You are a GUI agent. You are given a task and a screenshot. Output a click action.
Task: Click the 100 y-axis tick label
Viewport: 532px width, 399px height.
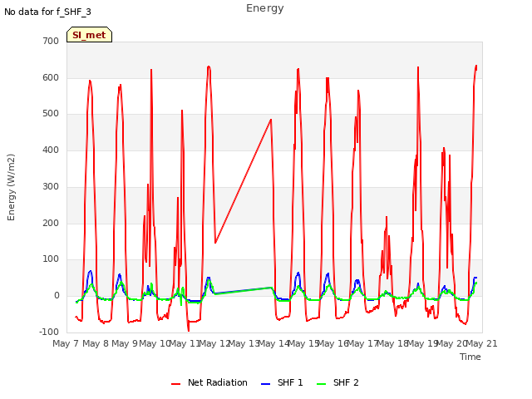(x=51, y=259)
